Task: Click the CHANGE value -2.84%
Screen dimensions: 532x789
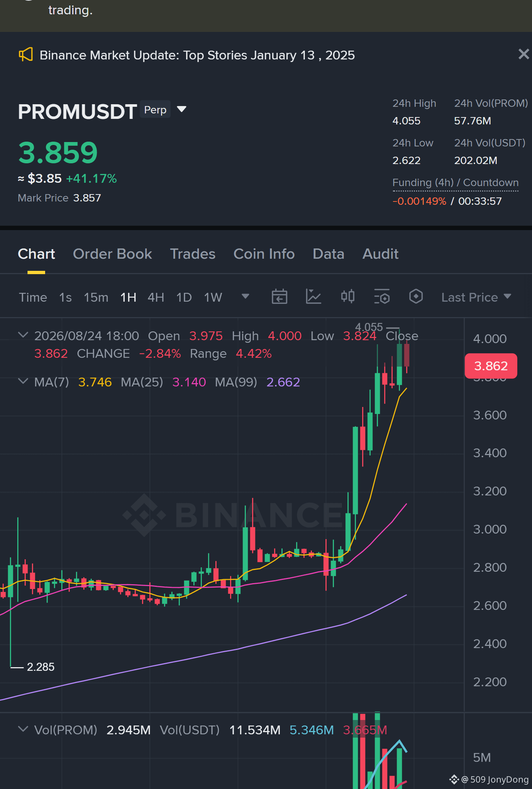Action: tap(160, 353)
